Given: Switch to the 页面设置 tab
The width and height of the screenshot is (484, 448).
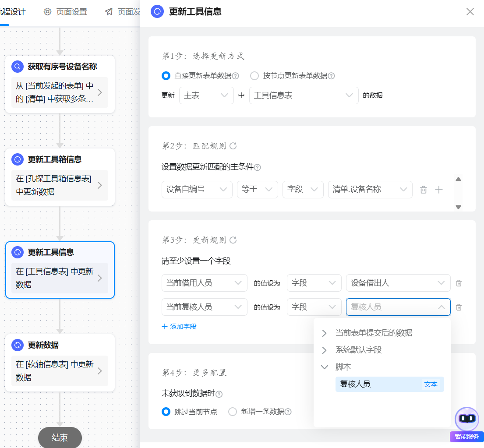Looking at the screenshot, I should coord(65,12).
